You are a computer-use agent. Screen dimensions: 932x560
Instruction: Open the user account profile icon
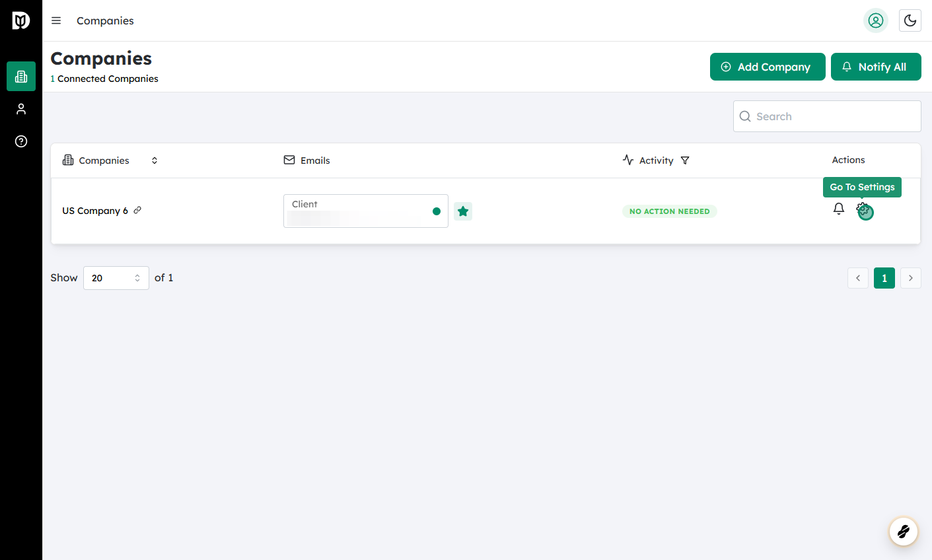point(875,20)
